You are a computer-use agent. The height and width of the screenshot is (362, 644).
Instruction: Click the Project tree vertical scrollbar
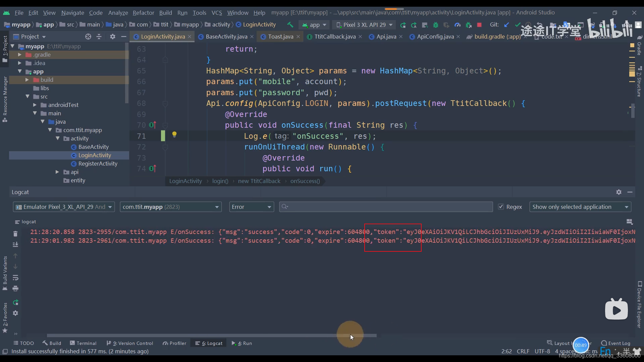[x=127, y=73]
